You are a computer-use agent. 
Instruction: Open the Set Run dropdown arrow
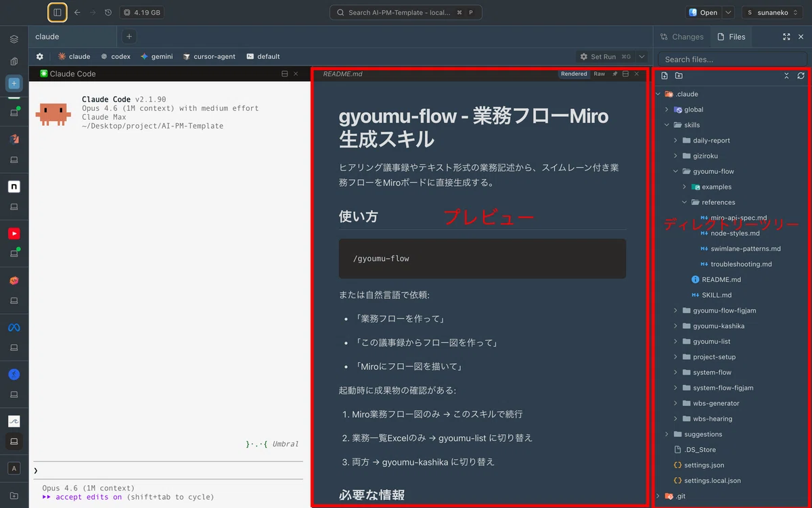tap(642, 57)
